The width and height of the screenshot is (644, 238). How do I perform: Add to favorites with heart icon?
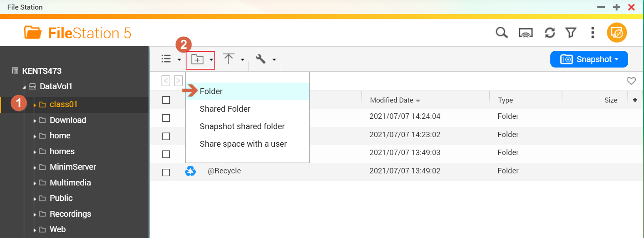pyautogui.click(x=631, y=81)
